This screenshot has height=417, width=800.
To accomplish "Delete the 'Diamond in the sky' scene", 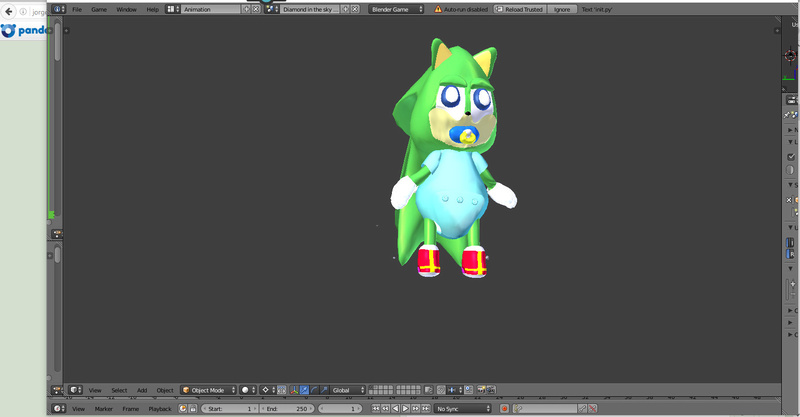I will point(355,9).
